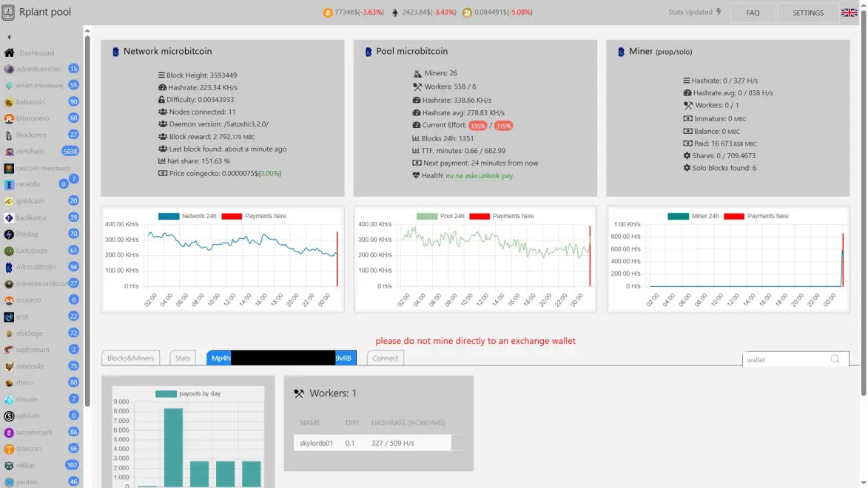Image resolution: width=868 pixels, height=488 pixels.
Task: Click the Dashboard home icon
Action: [10, 52]
